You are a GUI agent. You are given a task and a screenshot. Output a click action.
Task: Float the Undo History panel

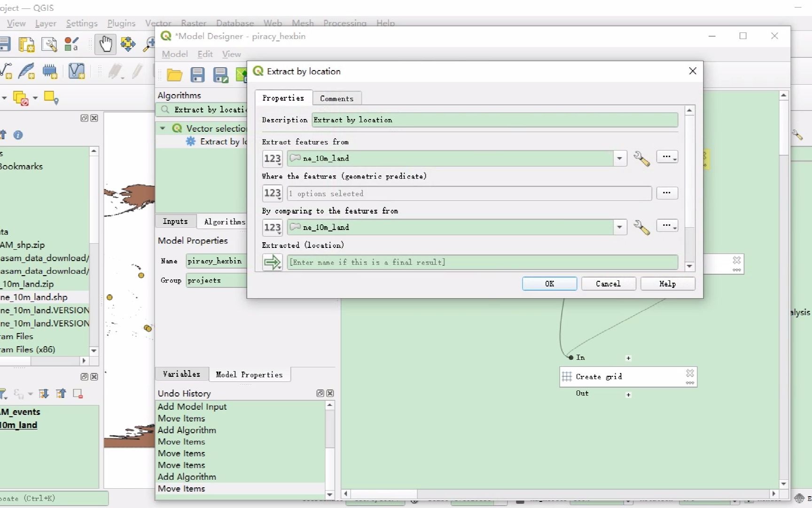(x=320, y=393)
